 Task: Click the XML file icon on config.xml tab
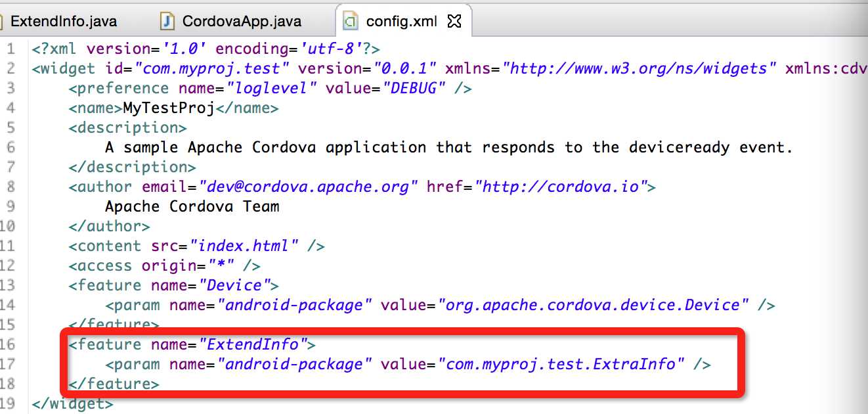pos(351,21)
